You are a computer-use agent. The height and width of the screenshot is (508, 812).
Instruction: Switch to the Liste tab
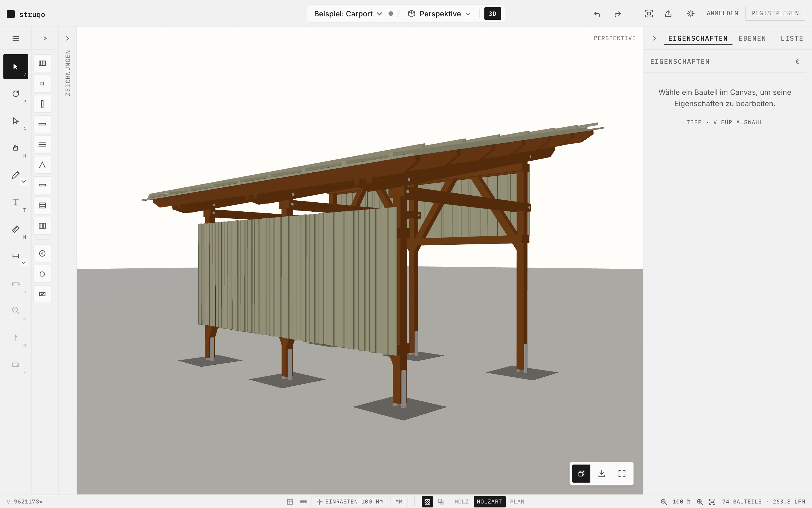click(792, 38)
